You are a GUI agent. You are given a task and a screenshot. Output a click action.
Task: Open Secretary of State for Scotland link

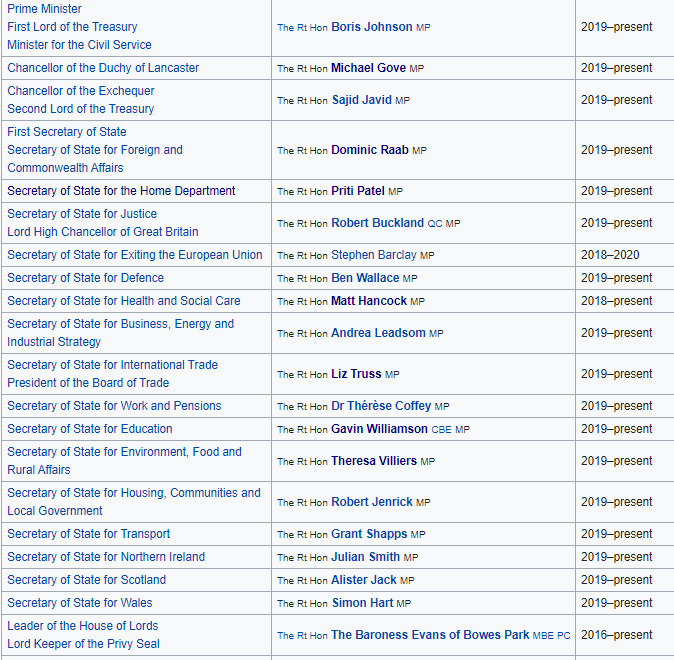tap(86, 580)
